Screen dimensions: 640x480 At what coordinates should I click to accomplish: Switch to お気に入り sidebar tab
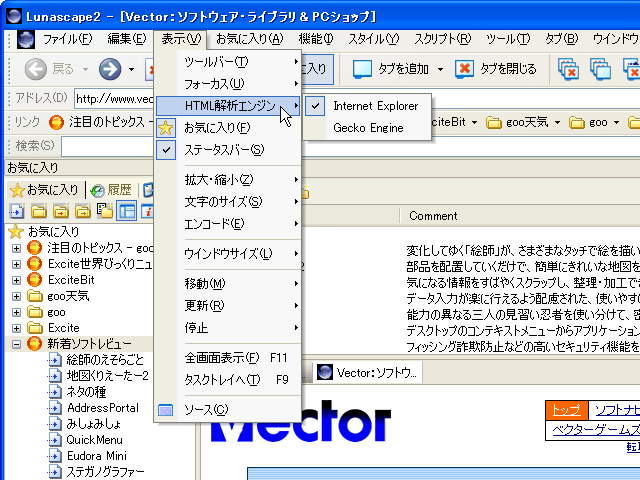pyautogui.click(x=44, y=190)
